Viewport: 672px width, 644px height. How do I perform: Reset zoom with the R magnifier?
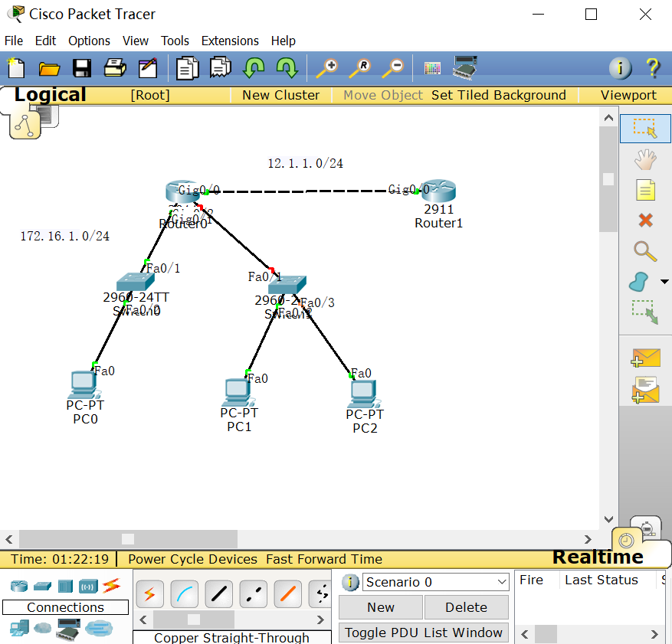point(360,68)
